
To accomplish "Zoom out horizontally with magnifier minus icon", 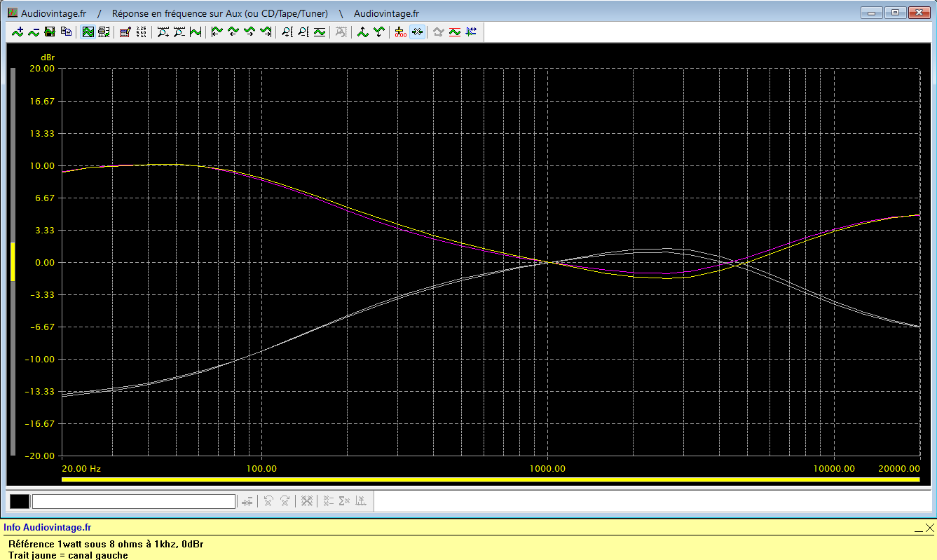I will [x=179, y=32].
